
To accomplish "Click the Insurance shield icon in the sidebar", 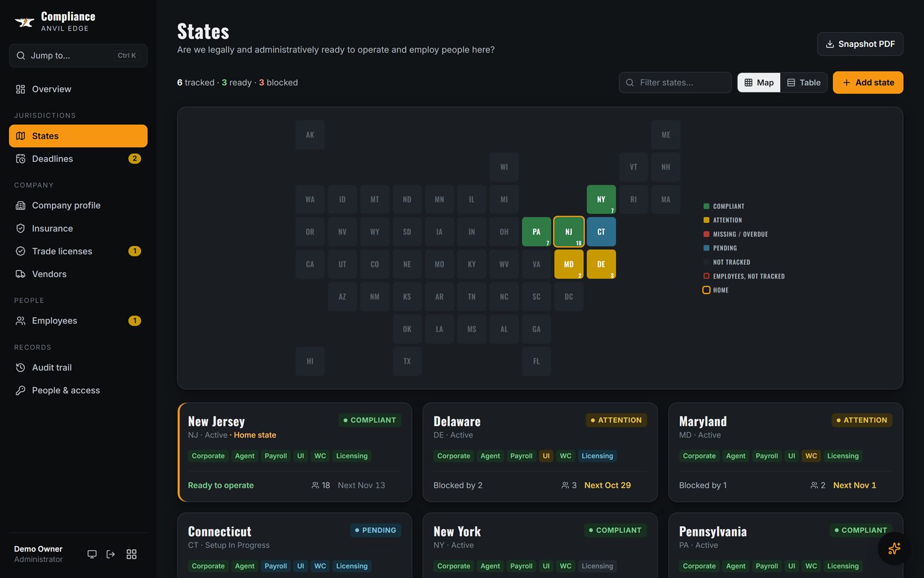I will click(x=21, y=228).
